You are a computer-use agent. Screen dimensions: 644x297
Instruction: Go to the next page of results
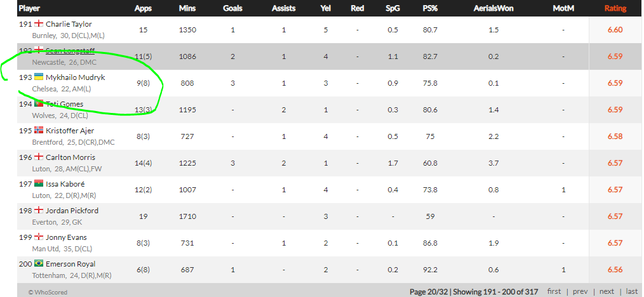coord(607,291)
